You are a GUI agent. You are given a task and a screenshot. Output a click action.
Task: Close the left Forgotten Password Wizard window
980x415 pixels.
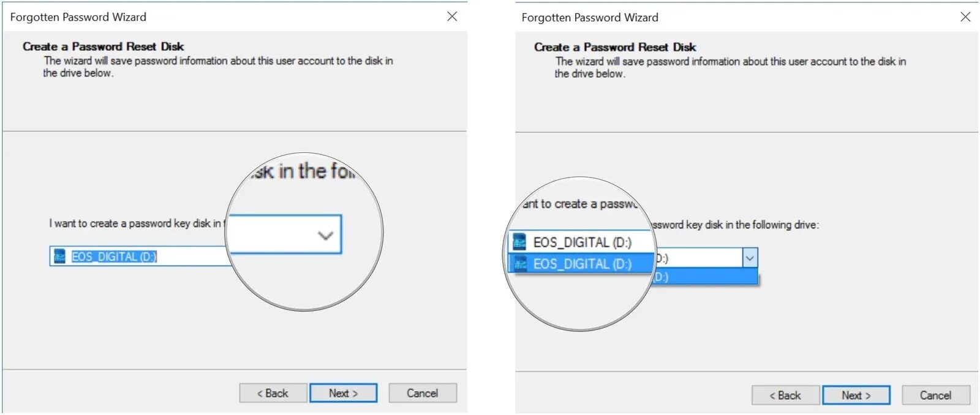[452, 17]
